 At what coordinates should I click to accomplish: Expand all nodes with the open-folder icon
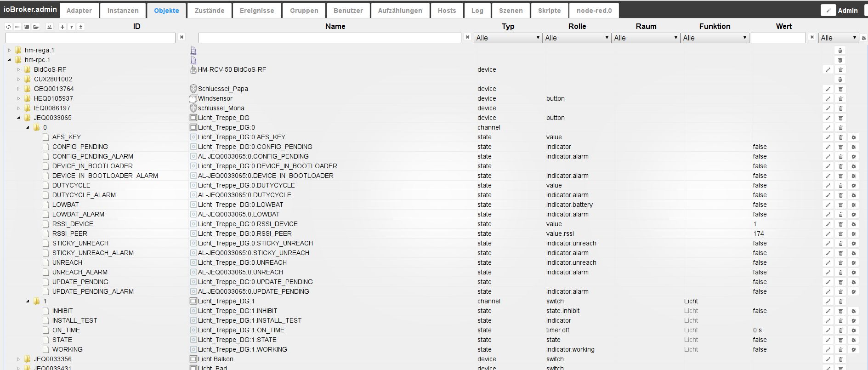pyautogui.click(x=36, y=27)
